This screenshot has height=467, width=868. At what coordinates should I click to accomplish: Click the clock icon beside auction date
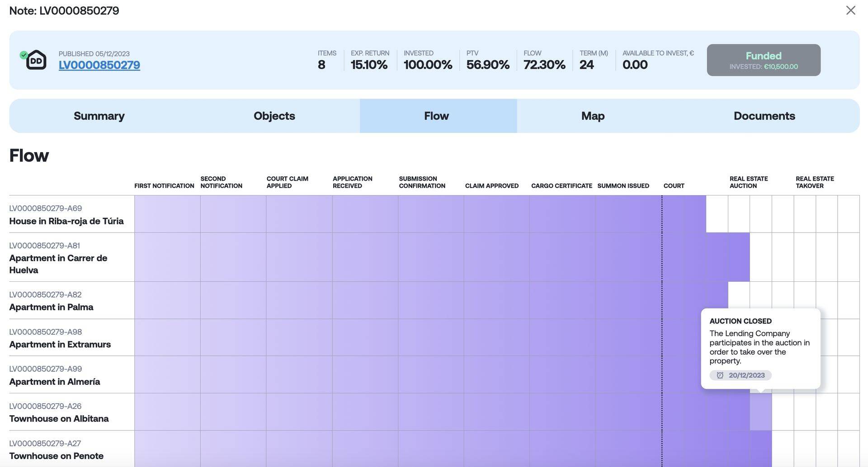pos(720,375)
